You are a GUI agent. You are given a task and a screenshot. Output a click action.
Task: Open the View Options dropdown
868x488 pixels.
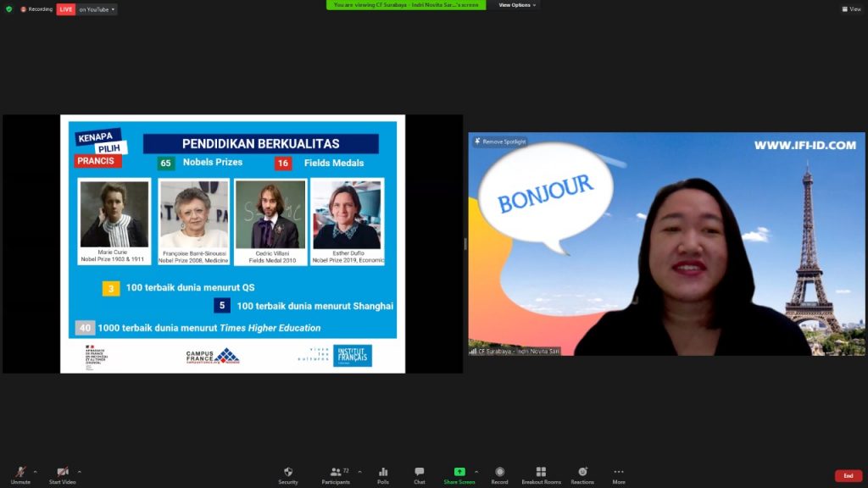click(x=515, y=4)
